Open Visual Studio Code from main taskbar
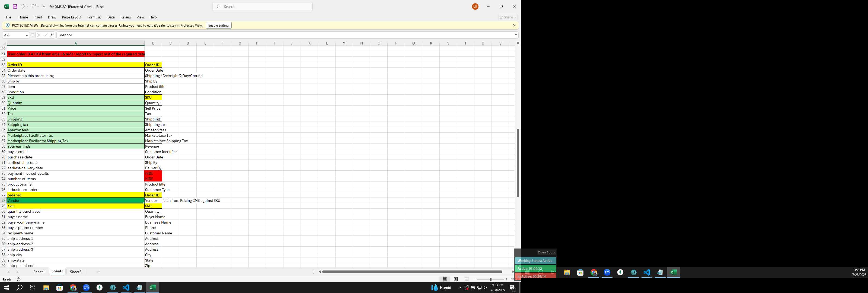 point(126,288)
